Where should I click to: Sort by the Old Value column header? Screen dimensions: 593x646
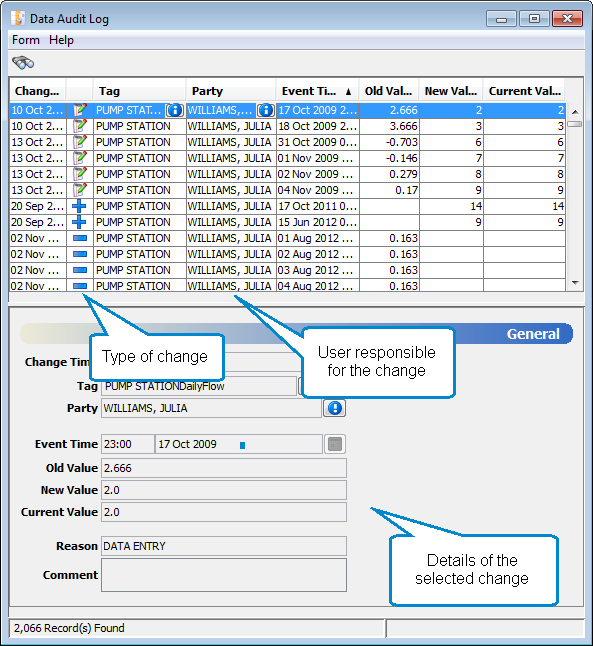coord(389,91)
